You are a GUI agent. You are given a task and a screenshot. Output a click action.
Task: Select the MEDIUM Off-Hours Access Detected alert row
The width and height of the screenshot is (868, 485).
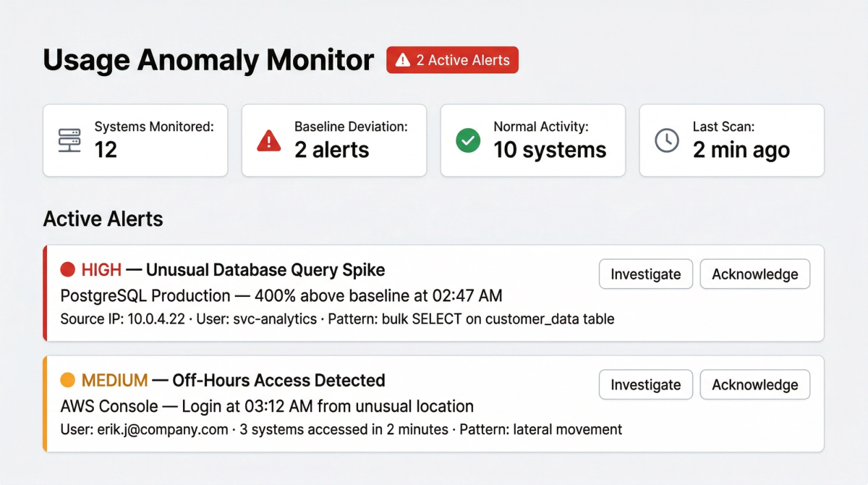click(x=325, y=404)
